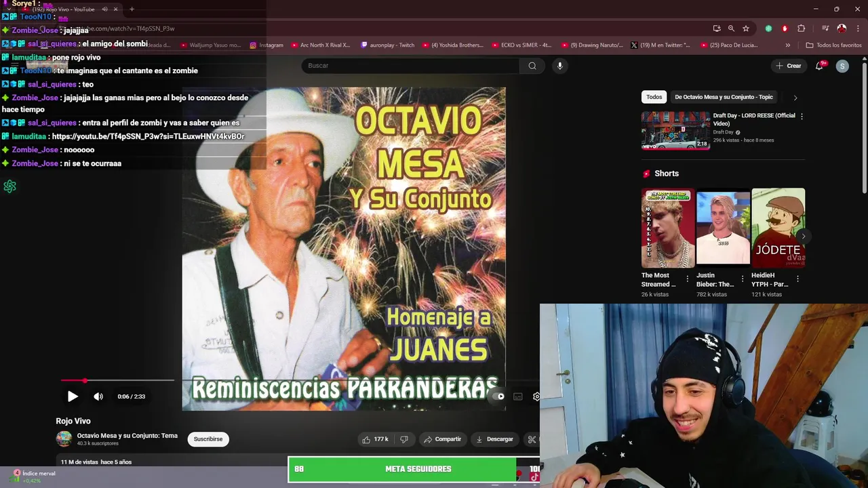Open Arc North X Rival bookmark
Viewport: 868px width, 488px height.
pos(321,45)
